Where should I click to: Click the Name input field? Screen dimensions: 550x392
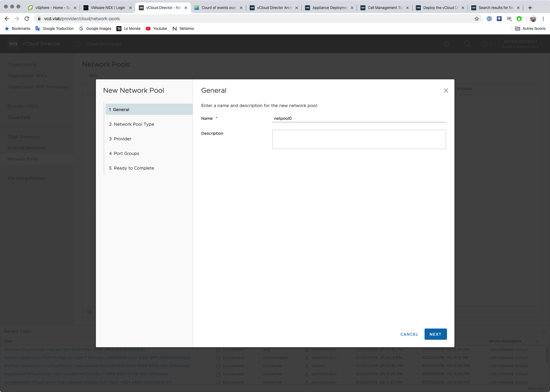359,119
